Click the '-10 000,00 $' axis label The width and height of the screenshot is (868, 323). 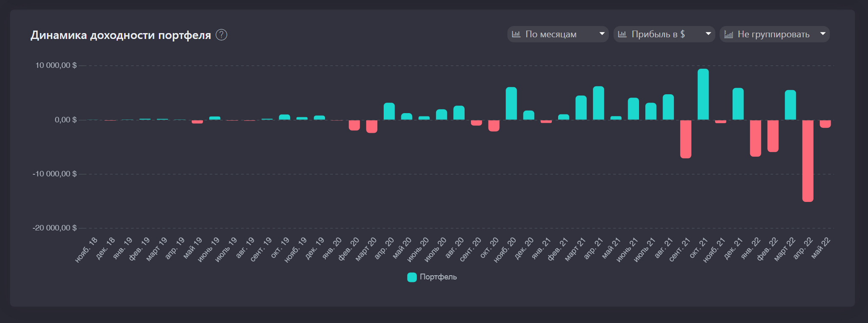click(55, 174)
